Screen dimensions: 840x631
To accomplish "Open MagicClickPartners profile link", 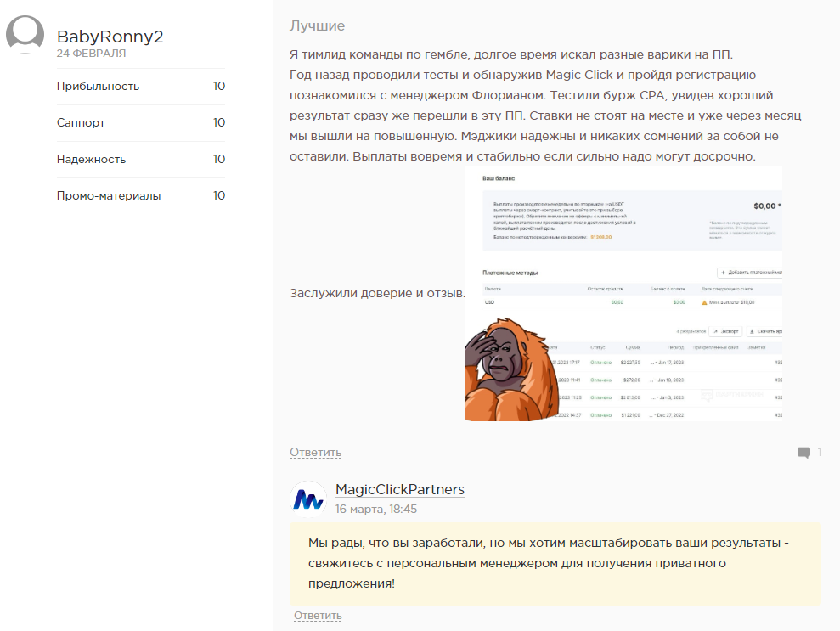I will click(x=400, y=489).
